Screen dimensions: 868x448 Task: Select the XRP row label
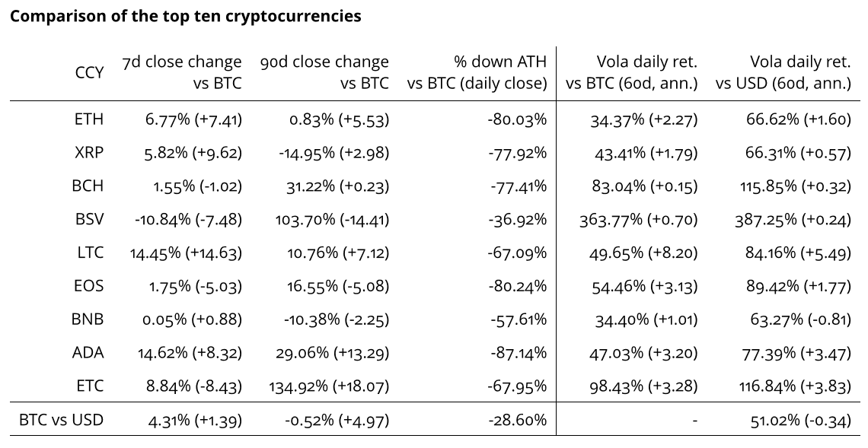click(x=90, y=153)
